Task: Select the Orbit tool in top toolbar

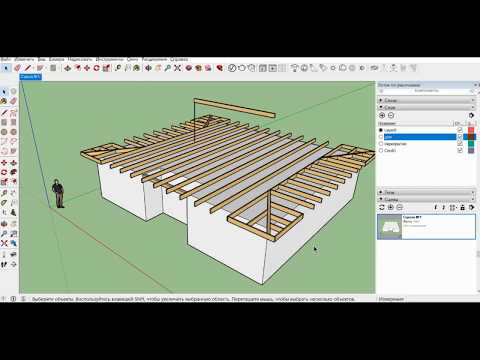Action: pos(148,68)
